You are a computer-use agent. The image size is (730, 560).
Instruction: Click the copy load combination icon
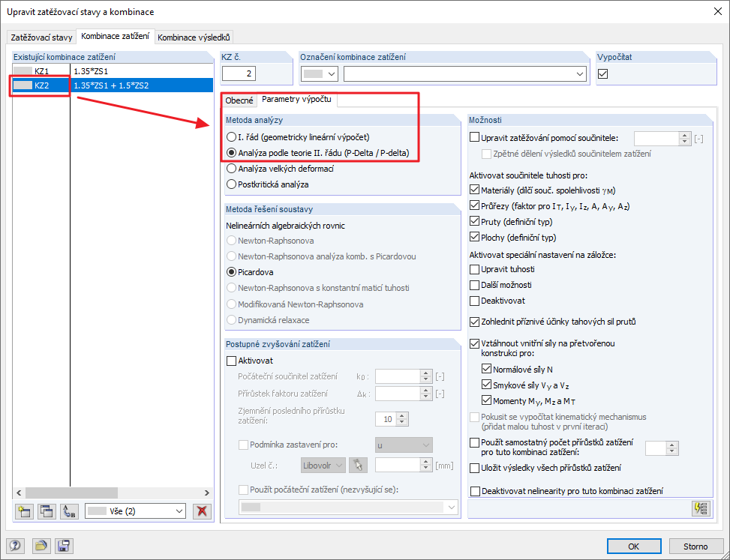point(47,511)
